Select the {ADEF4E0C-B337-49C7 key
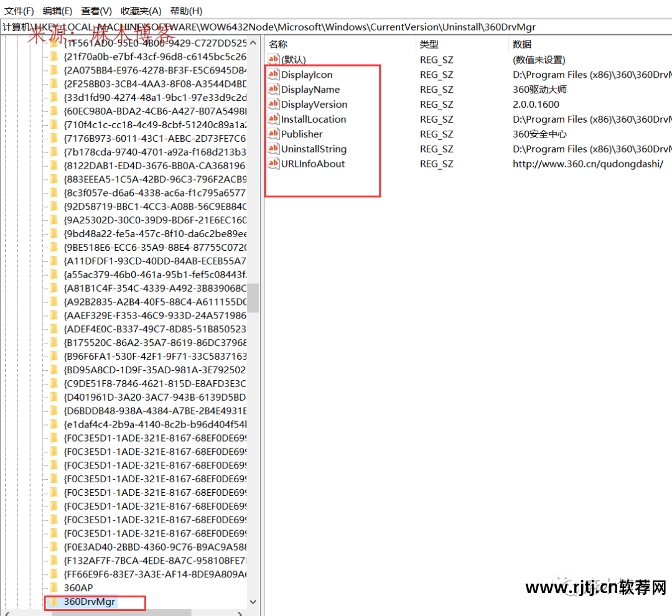Screen dimensions: 672x616 (155, 329)
